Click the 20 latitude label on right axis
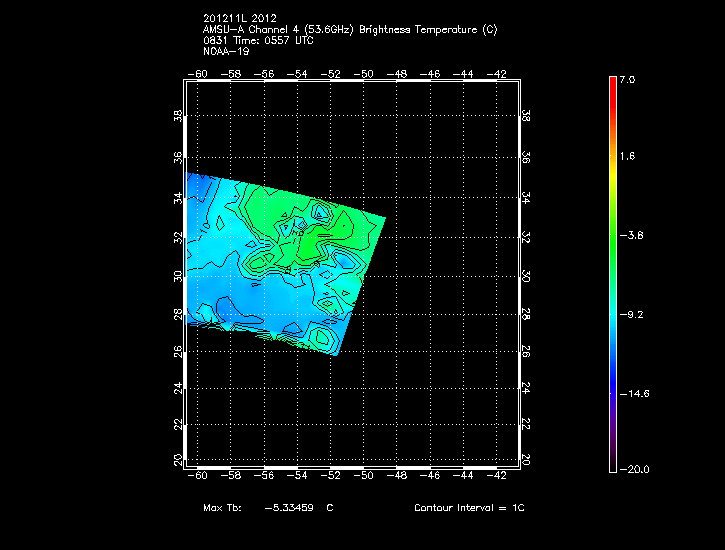This screenshot has height=550, width=725. coord(527,460)
